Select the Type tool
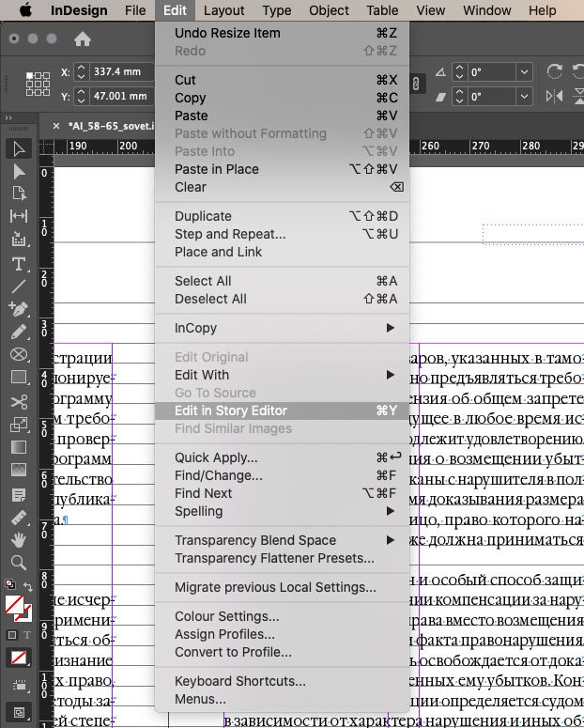584x728 pixels. click(19, 264)
